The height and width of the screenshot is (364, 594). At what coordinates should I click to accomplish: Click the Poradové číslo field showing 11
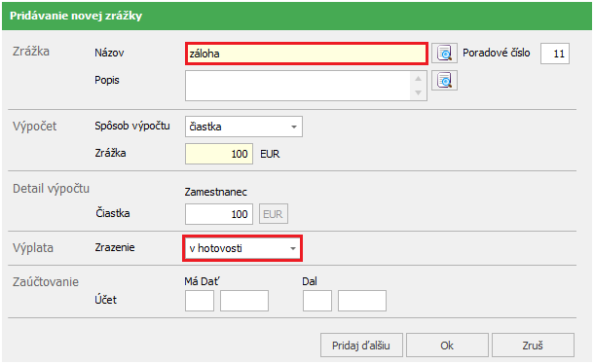[x=555, y=54]
